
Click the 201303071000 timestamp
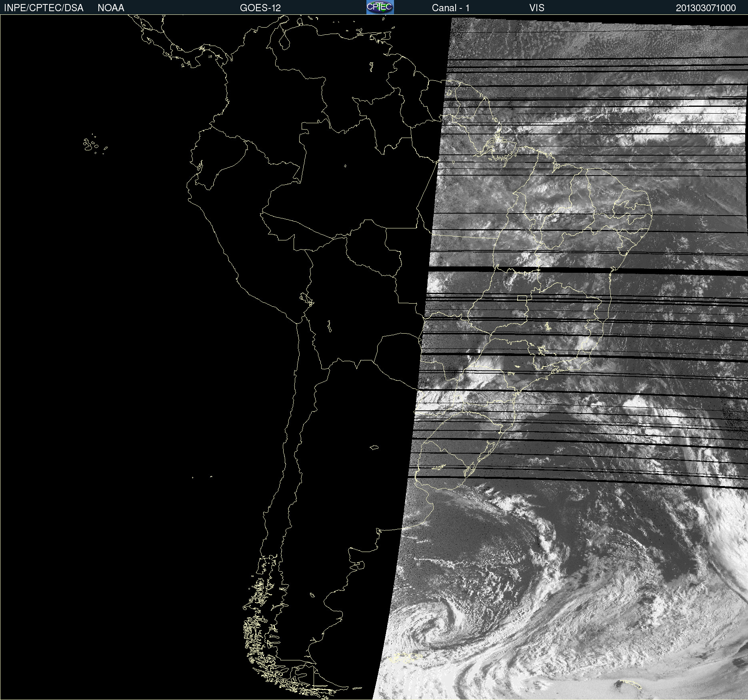click(x=706, y=8)
